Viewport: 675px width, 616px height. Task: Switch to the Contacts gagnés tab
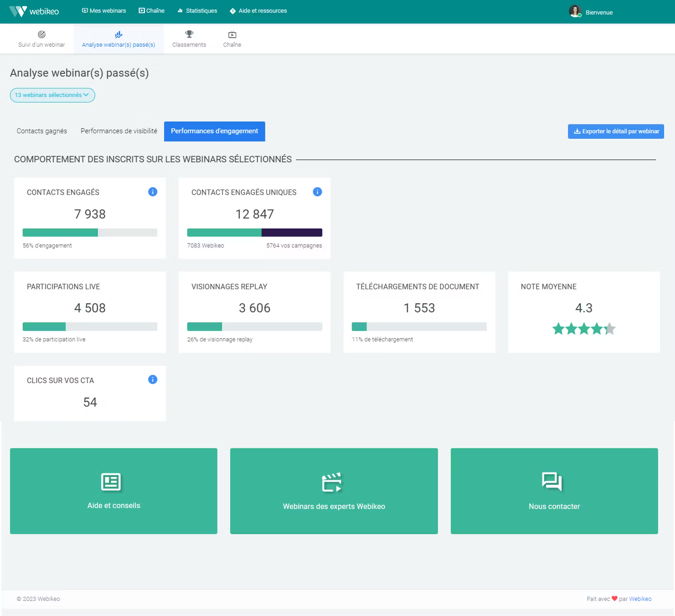[41, 131]
